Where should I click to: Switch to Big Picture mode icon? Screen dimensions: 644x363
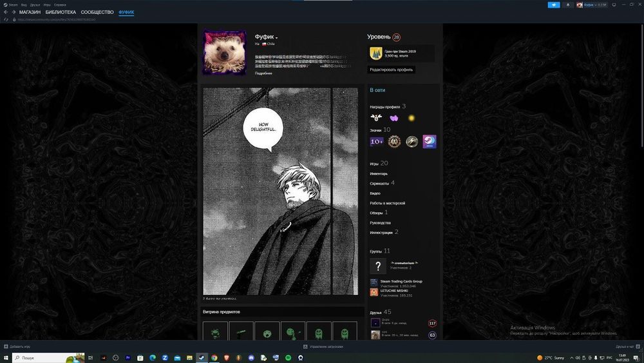[x=614, y=5]
